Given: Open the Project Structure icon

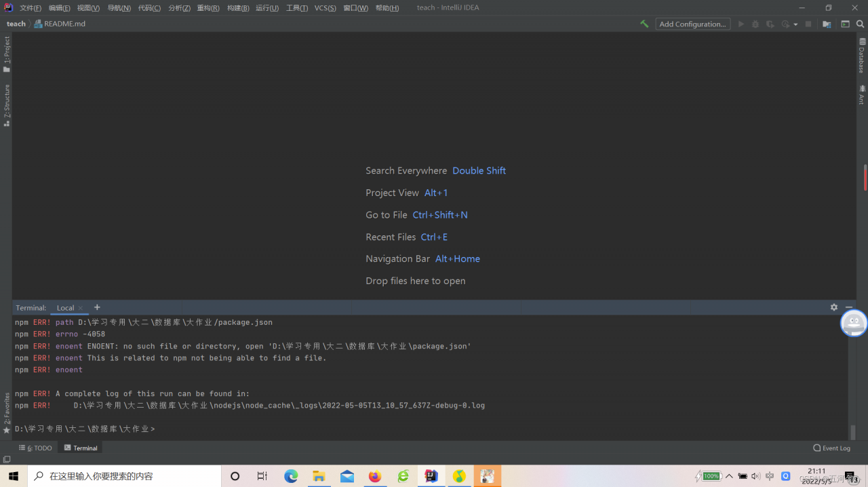Looking at the screenshot, I should click(x=827, y=24).
